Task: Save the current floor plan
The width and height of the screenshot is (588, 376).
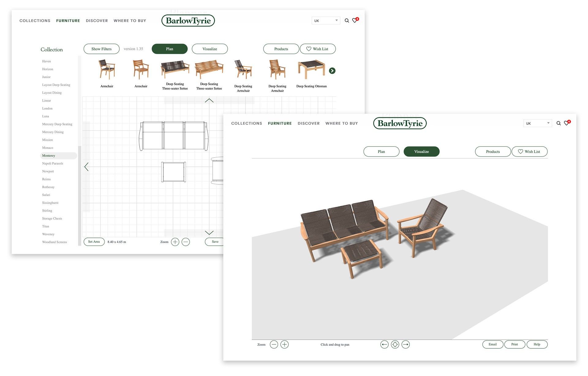Action: tap(214, 241)
